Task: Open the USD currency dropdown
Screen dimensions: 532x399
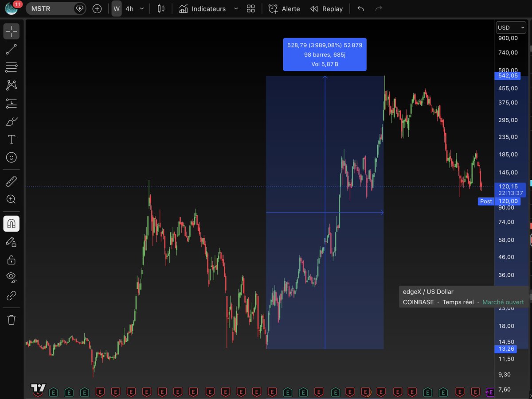Action: click(x=511, y=27)
